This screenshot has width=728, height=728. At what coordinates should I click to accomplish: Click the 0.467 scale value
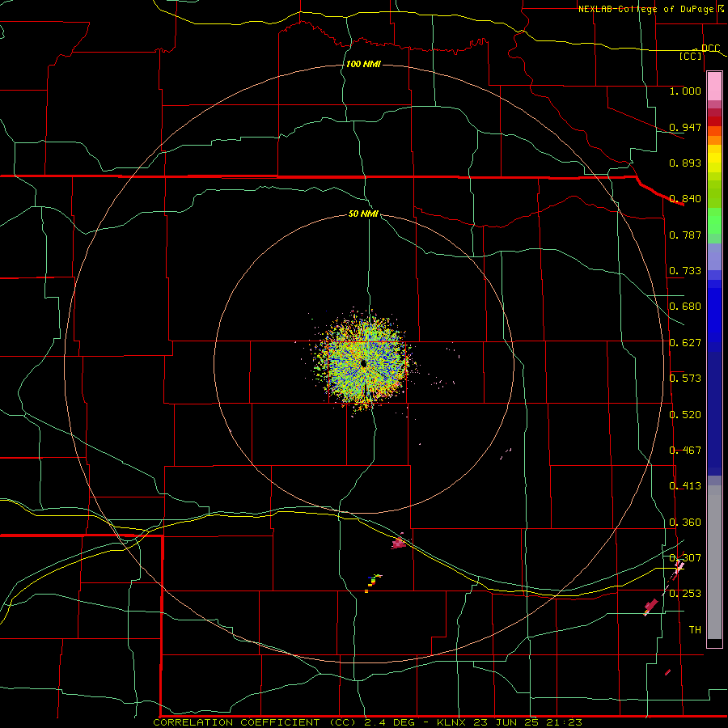[x=685, y=451]
